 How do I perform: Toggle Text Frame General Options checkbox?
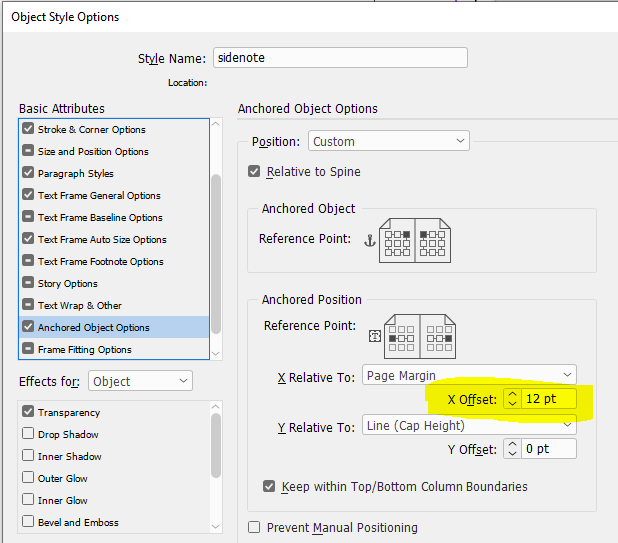(x=28, y=195)
